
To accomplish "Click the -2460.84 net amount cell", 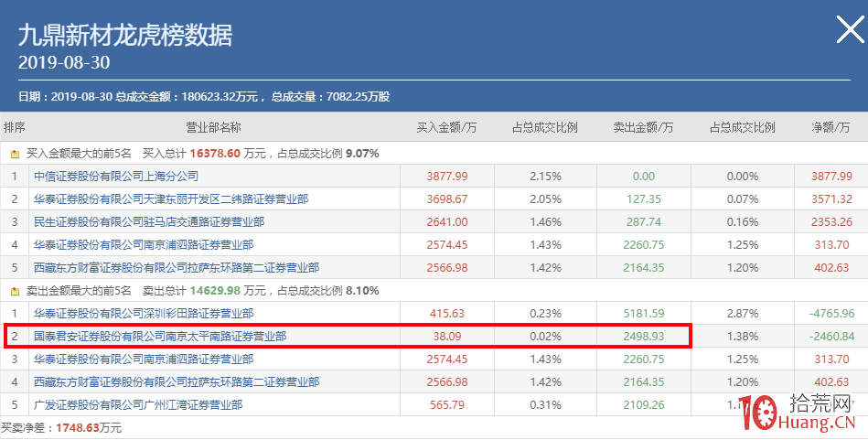I will pyautogui.click(x=831, y=336).
